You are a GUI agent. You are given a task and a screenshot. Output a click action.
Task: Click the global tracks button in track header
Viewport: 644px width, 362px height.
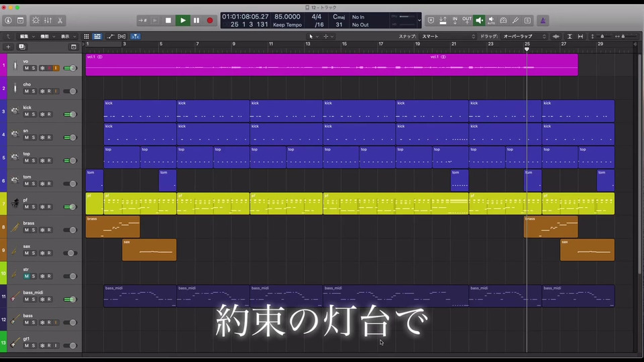click(x=74, y=47)
